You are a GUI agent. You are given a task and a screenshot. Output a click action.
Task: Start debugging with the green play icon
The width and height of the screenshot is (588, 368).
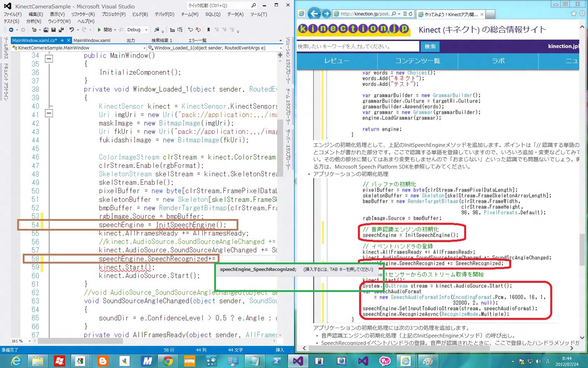(x=99, y=30)
